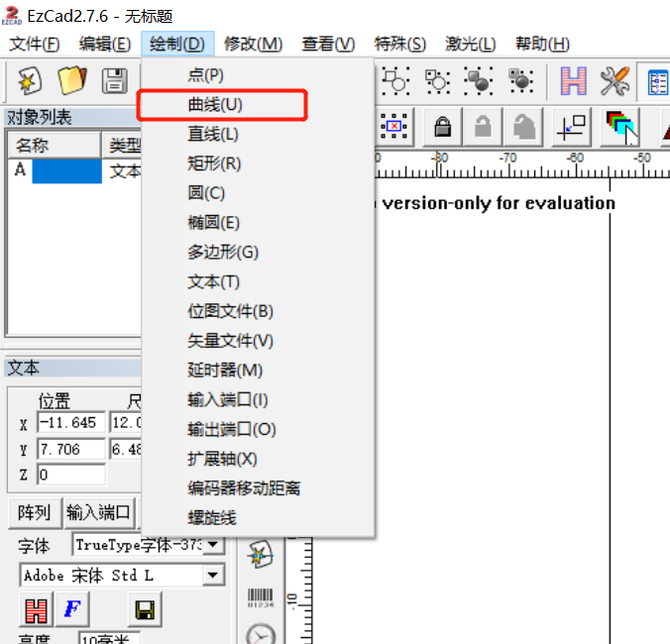Select 延时器(M) timer menu entry
This screenshot has height=644, width=670.
pos(258,371)
